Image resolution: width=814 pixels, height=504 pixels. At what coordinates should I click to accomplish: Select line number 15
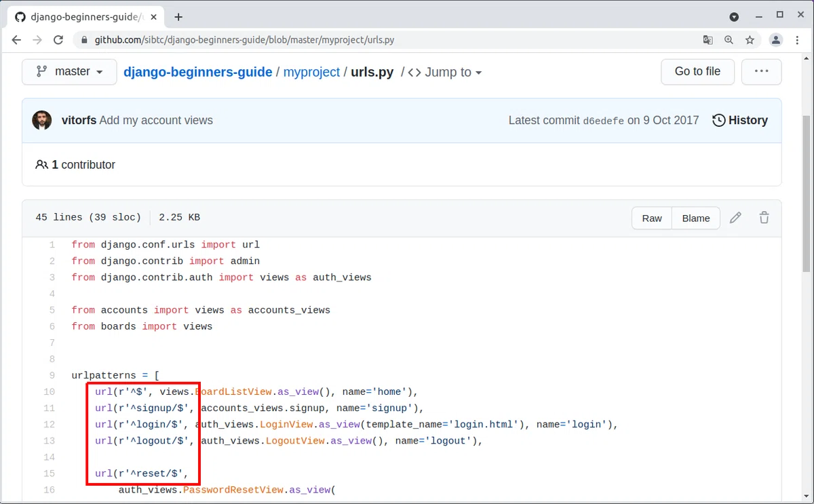point(49,473)
